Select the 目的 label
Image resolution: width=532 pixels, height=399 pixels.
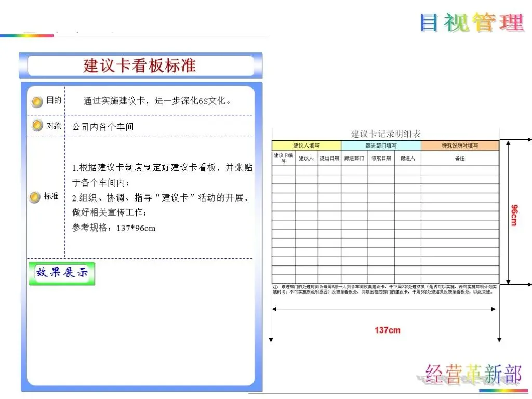[54, 100]
